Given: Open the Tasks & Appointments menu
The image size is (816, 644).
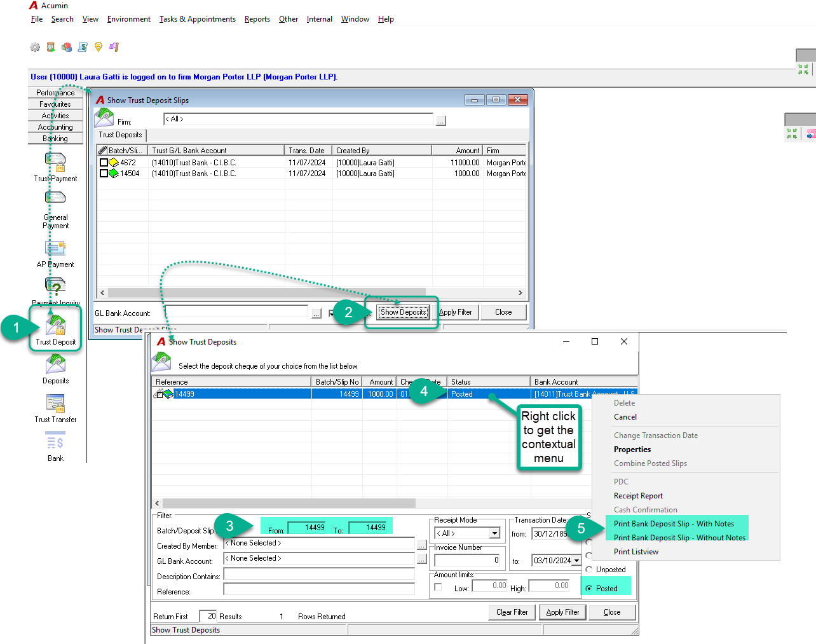Looking at the screenshot, I should coord(198,19).
